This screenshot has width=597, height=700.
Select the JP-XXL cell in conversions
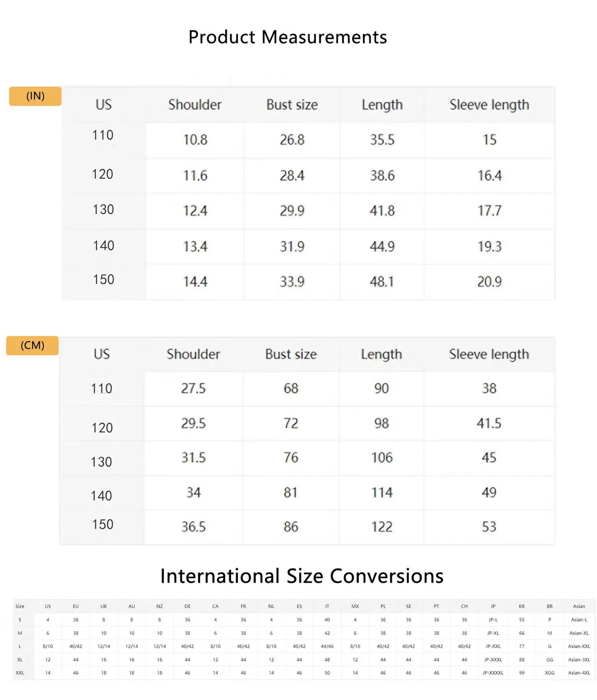tap(493, 646)
